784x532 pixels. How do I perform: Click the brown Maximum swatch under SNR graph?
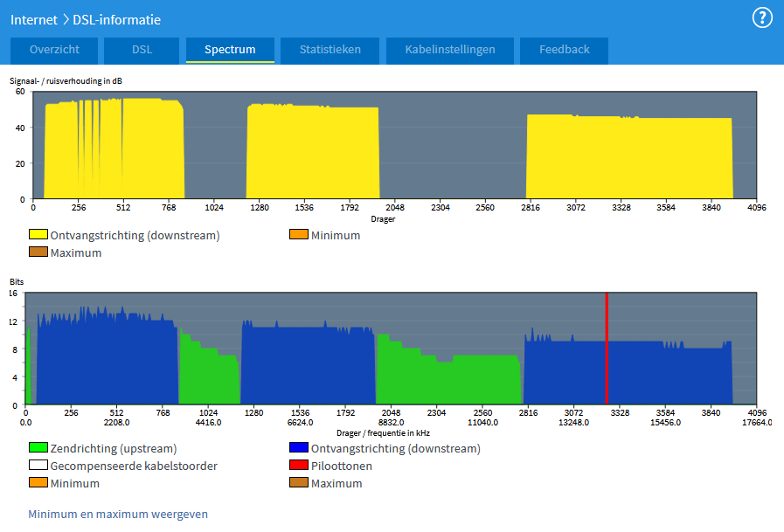click(38, 252)
